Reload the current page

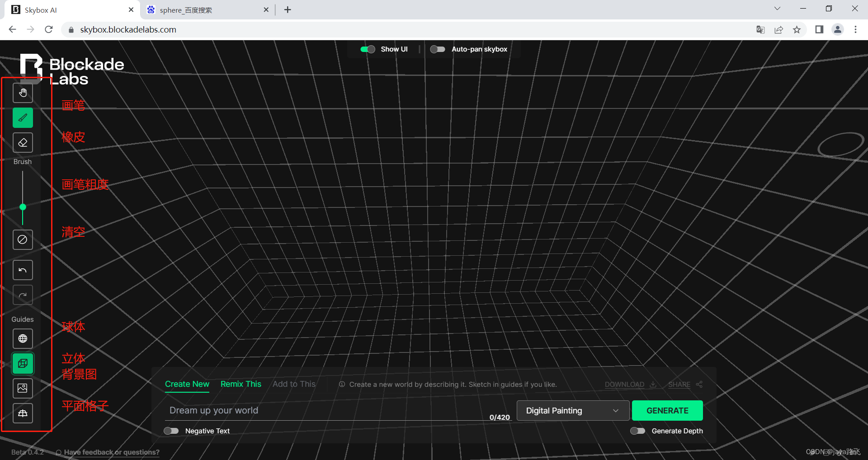pyautogui.click(x=49, y=29)
